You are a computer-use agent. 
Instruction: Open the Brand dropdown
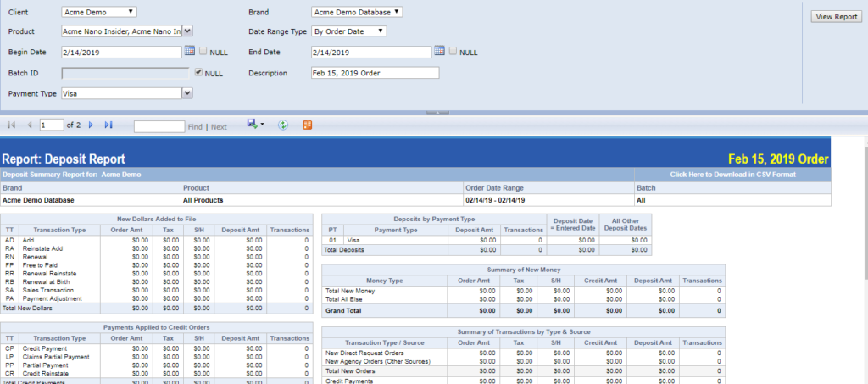pos(356,12)
